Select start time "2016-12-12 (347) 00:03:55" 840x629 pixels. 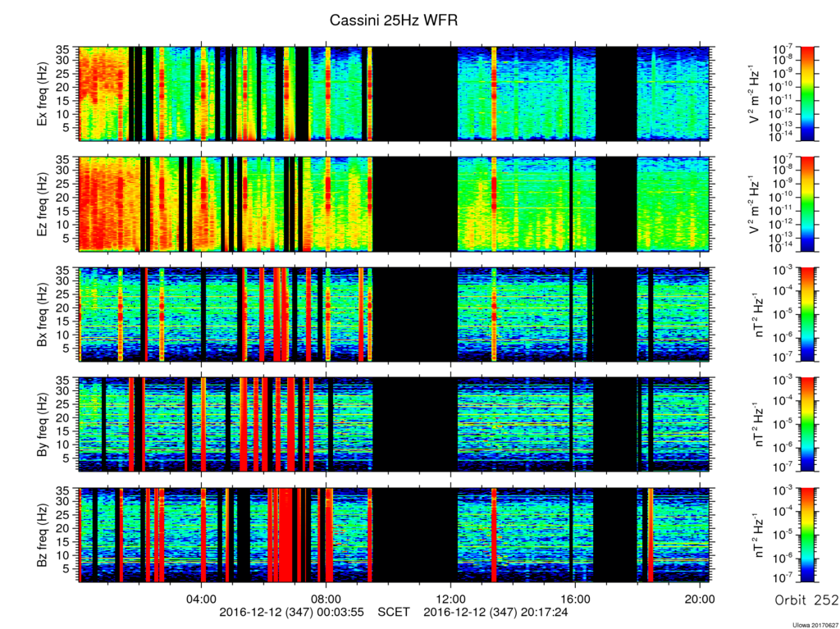[291, 612]
